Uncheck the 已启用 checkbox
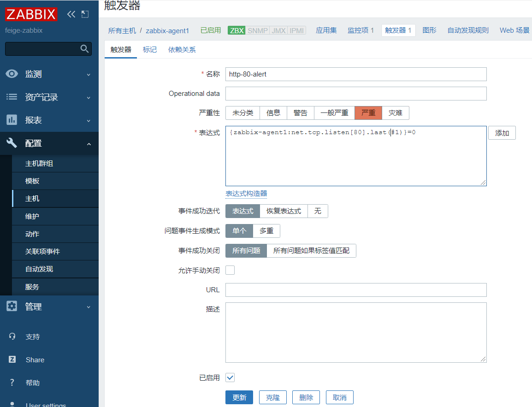This screenshot has height=407, width=532. 230,378
